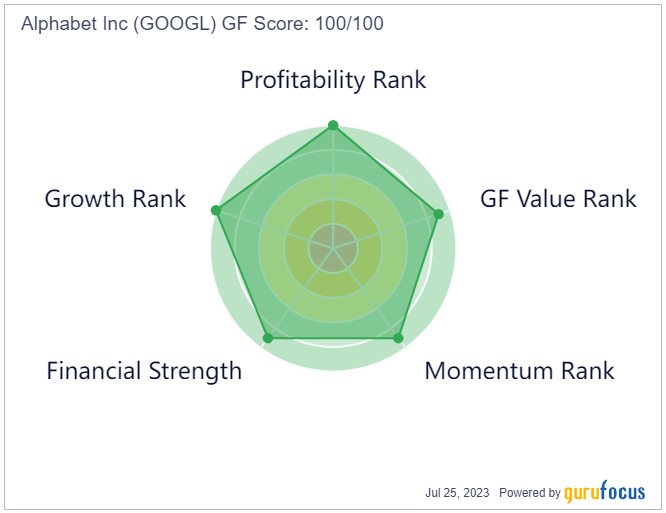Click the radar chart center circle
This screenshot has height=513, width=666.
pyautogui.click(x=333, y=248)
